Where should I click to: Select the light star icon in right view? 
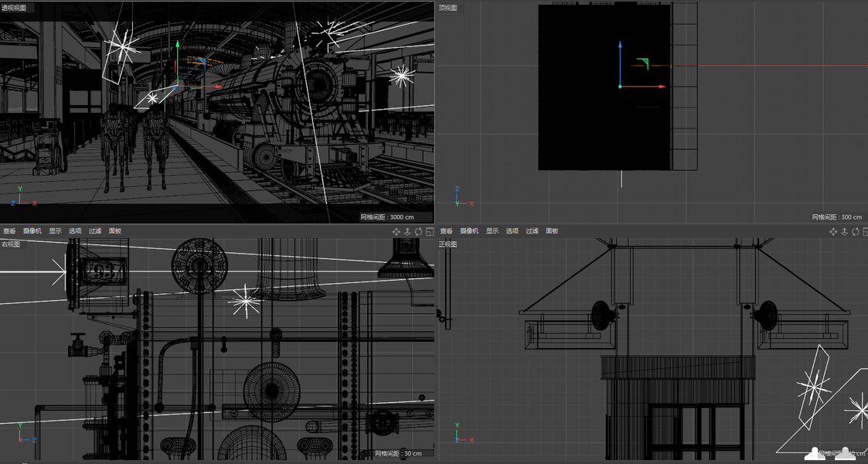[x=244, y=302]
